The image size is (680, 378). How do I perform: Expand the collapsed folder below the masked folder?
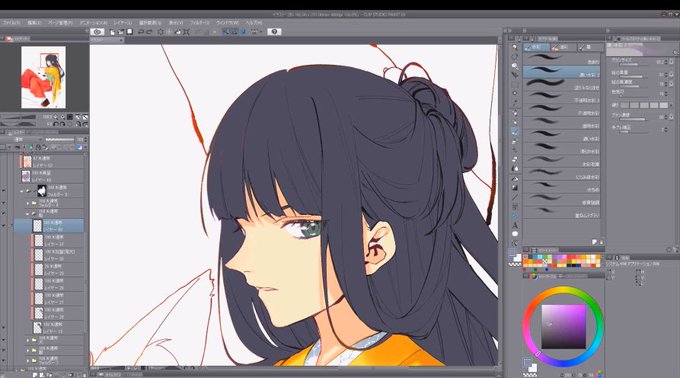click(x=28, y=203)
